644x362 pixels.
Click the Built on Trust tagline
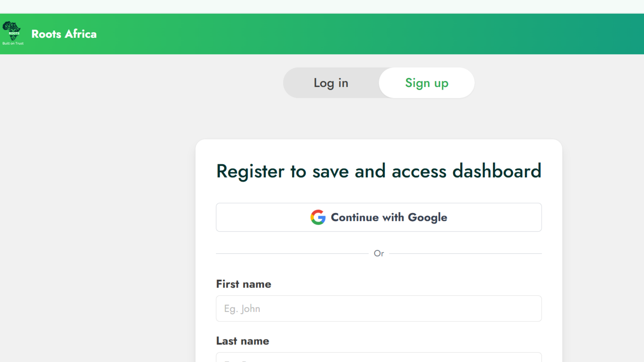pos(13,43)
